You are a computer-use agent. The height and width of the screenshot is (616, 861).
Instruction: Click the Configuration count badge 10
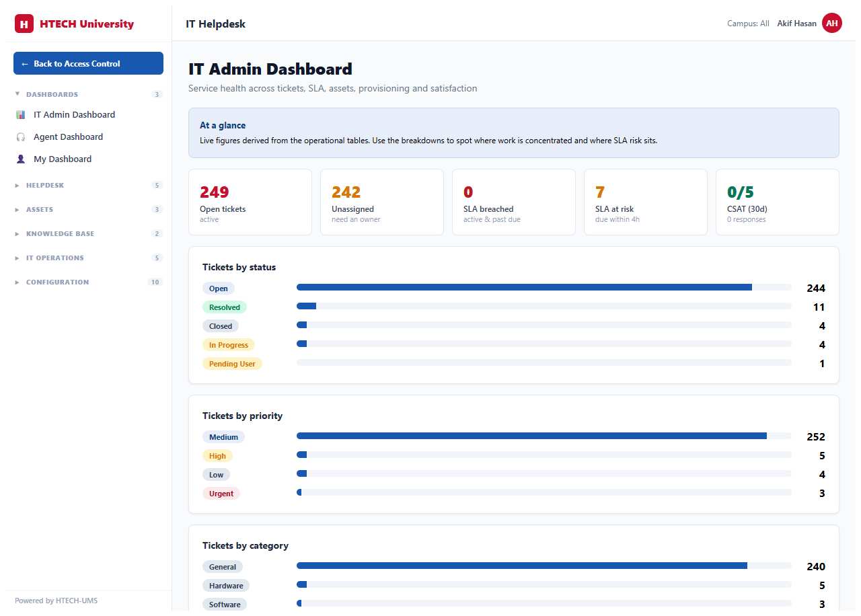155,282
